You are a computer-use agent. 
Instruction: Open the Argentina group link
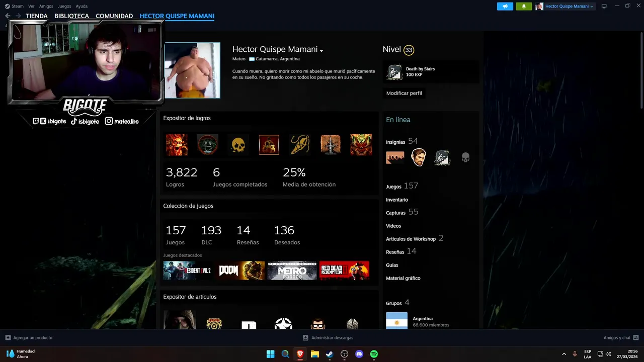[423, 318]
